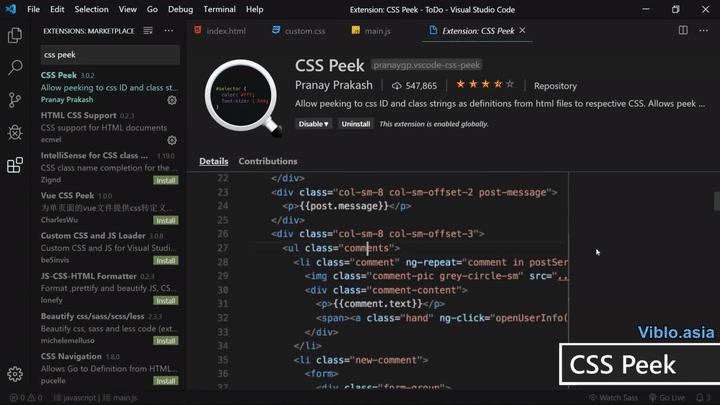Screen dimensions: 720x405
Task: Switch to the main.js tab
Action: (x=371, y=31)
